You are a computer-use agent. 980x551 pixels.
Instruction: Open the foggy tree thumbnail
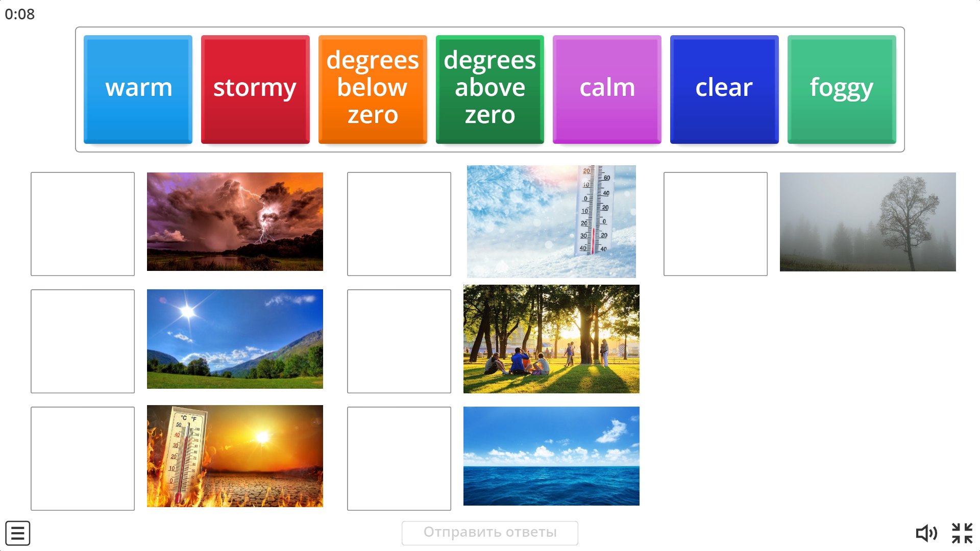868,222
